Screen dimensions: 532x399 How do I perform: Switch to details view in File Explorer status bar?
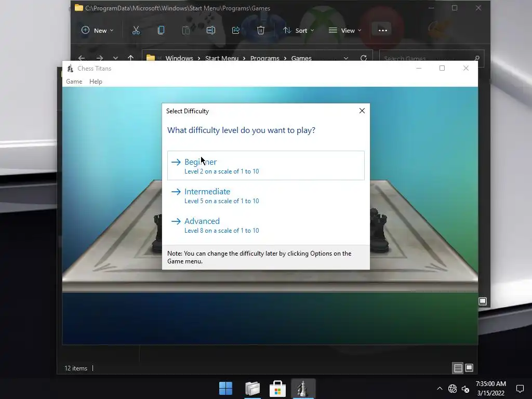pyautogui.click(x=458, y=368)
